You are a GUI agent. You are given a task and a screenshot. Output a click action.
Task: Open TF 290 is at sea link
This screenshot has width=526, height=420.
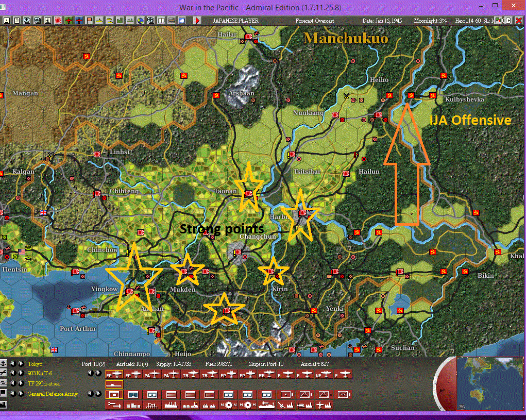coord(44,383)
